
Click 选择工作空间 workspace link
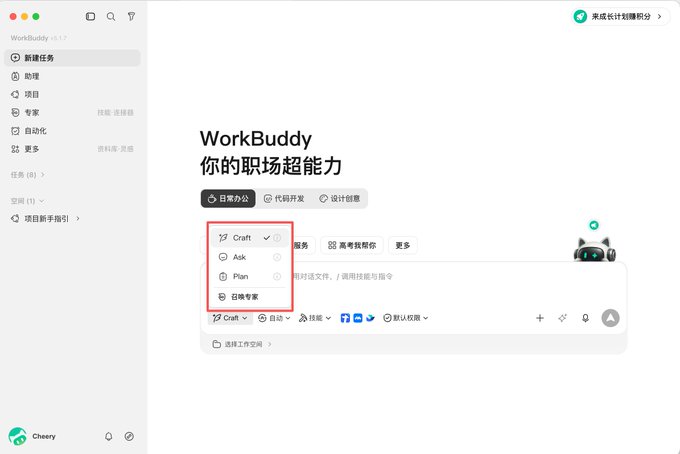tap(242, 344)
